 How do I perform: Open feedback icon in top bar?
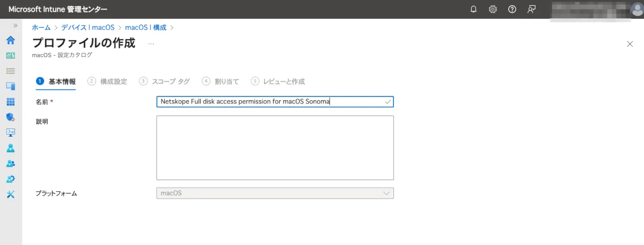click(x=531, y=9)
